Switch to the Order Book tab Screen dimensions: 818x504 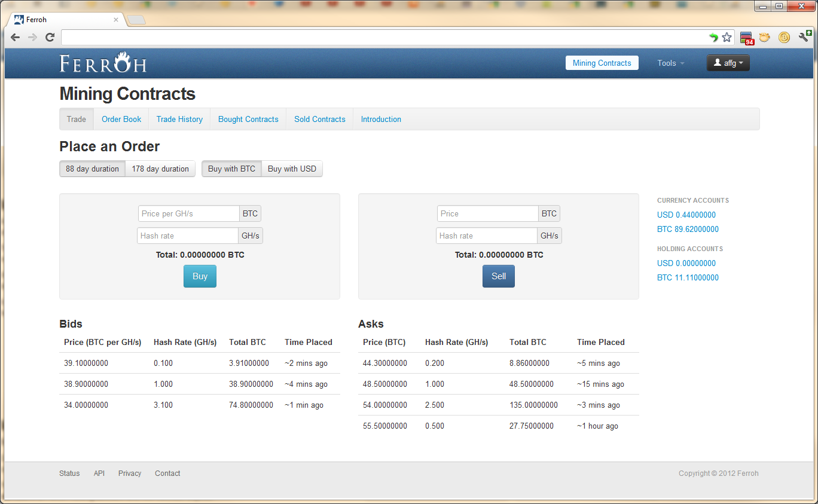(121, 120)
